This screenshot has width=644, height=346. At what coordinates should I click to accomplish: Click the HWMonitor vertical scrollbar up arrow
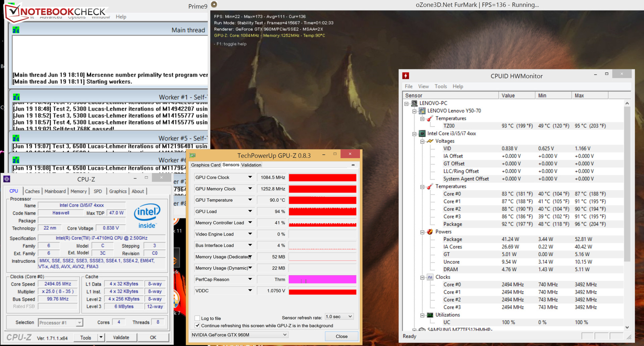click(627, 103)
